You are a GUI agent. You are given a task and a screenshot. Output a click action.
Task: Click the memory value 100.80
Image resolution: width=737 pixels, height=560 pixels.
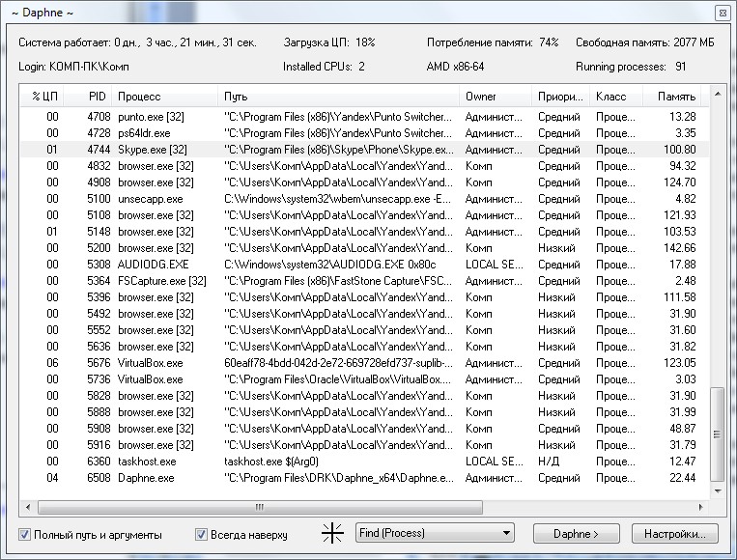(680, 150)
